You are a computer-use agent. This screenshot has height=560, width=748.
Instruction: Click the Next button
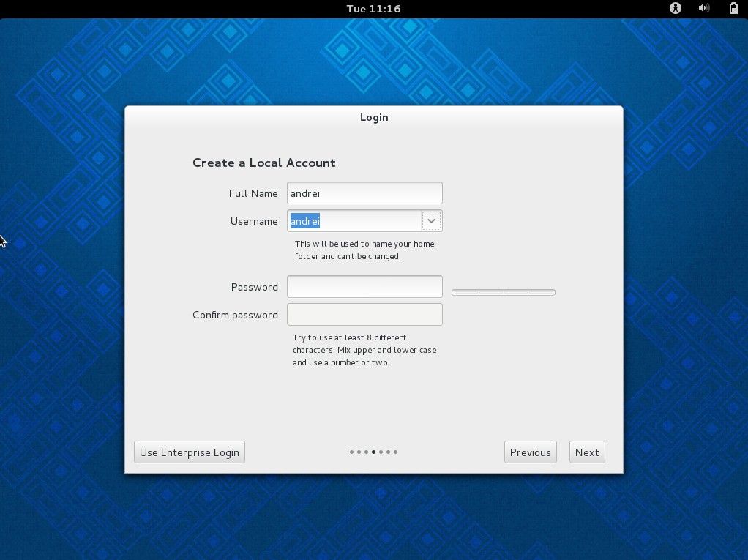(586, 452)
